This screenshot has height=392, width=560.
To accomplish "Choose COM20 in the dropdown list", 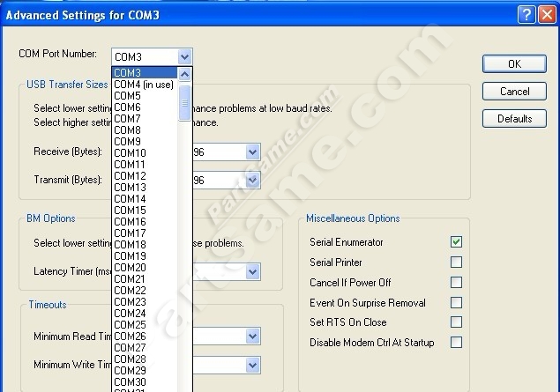I will tap(145, 267).
